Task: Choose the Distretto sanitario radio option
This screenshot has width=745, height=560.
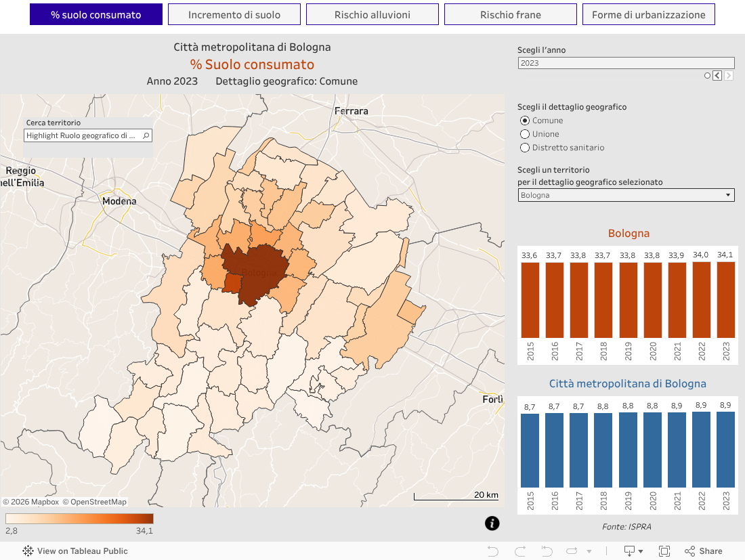Action: pos(525,148)
